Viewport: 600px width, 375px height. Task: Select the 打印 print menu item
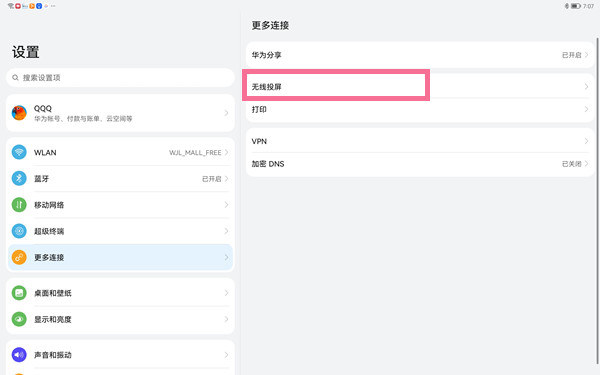tap(420, 109)
